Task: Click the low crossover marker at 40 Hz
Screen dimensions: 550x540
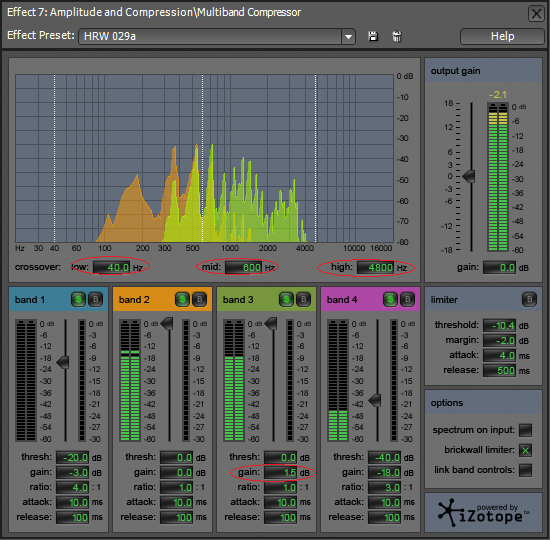Action: pyautogui.click(x=54, y=158)
